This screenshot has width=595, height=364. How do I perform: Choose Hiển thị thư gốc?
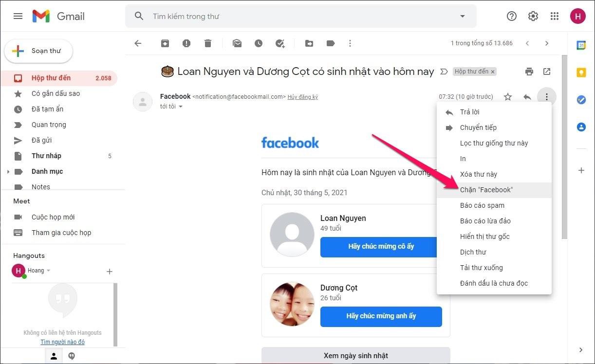[494, 237]
